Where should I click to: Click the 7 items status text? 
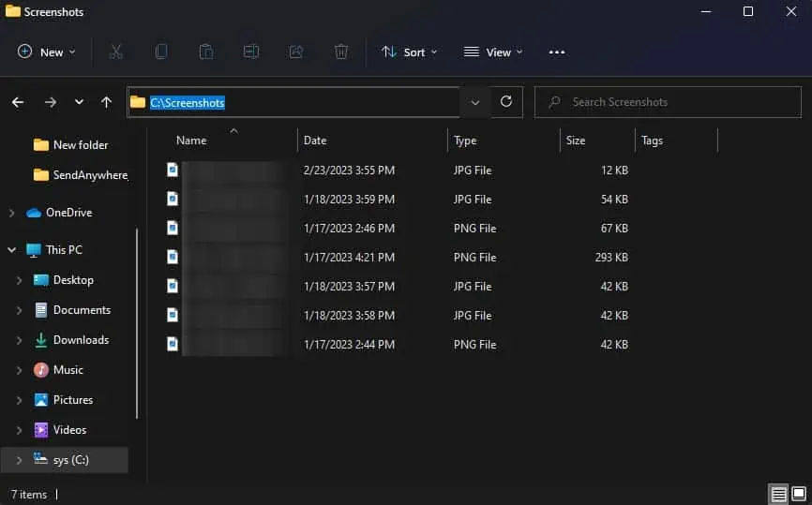point(29,494)
